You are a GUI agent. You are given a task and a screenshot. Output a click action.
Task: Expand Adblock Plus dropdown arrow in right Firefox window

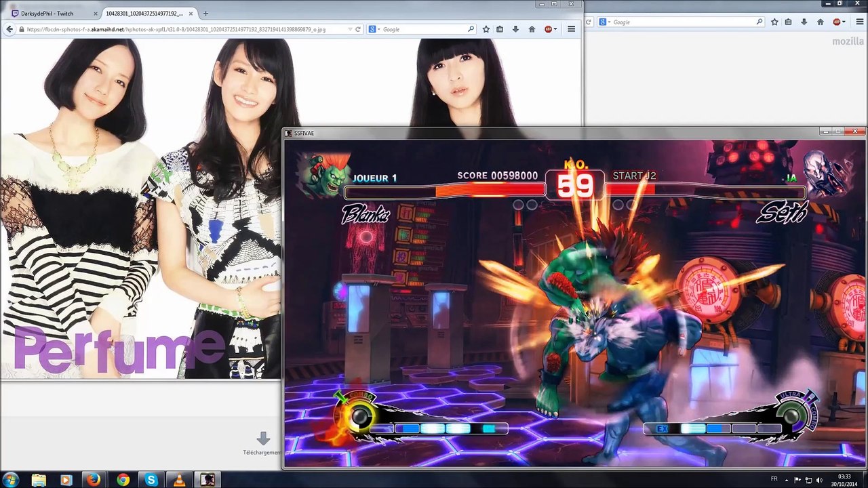click(844, 22)
